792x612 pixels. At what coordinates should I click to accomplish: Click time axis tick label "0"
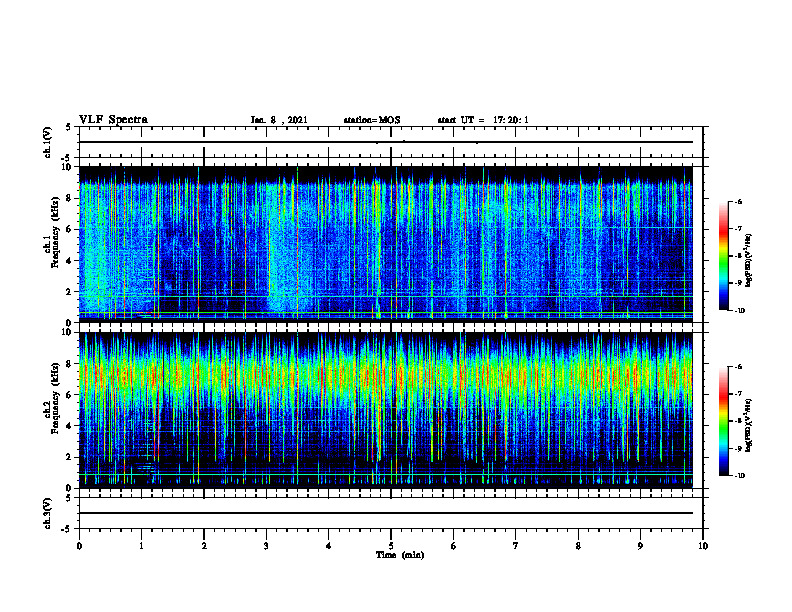(79, 546)
